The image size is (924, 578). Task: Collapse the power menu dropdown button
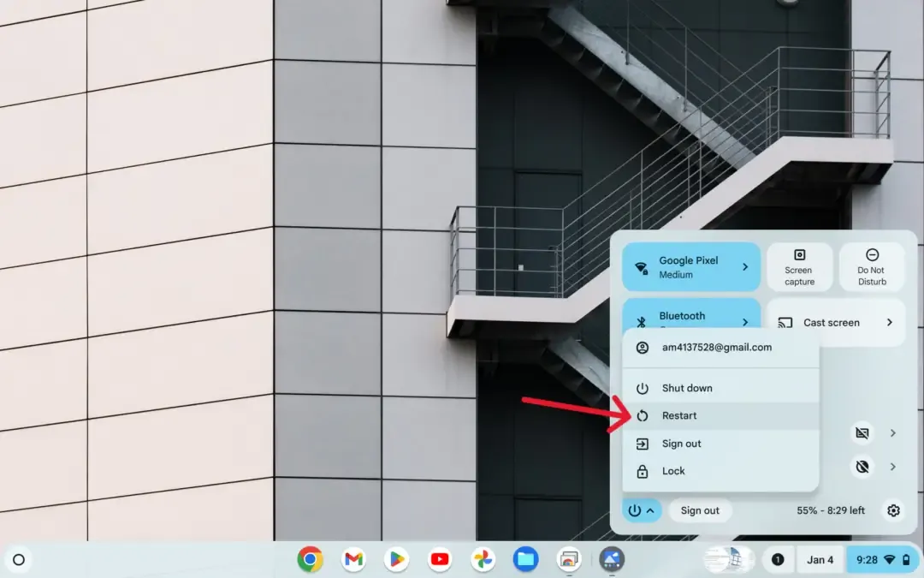(x=641, y=510)
